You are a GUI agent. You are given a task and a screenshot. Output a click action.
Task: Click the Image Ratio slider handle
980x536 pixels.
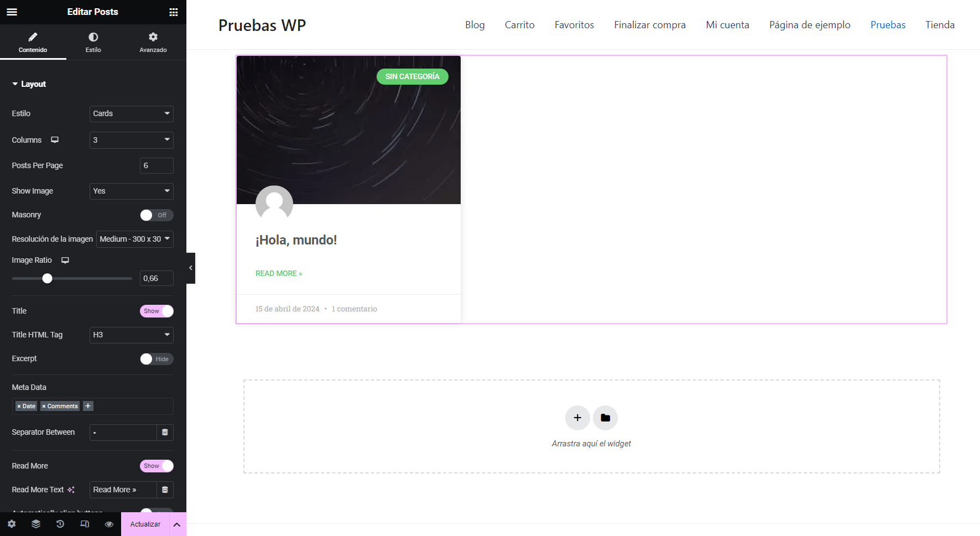click(48, 278)
